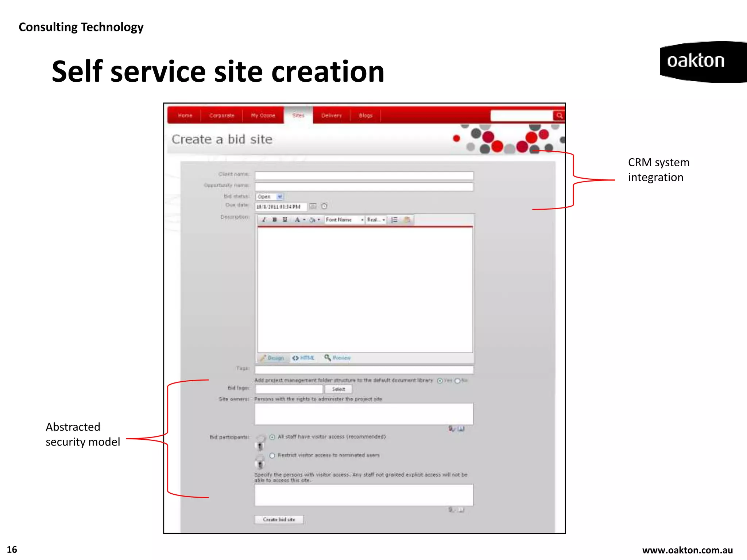Click open padlock icon beside All staff option
747x560 pixels.
(260, 443)
